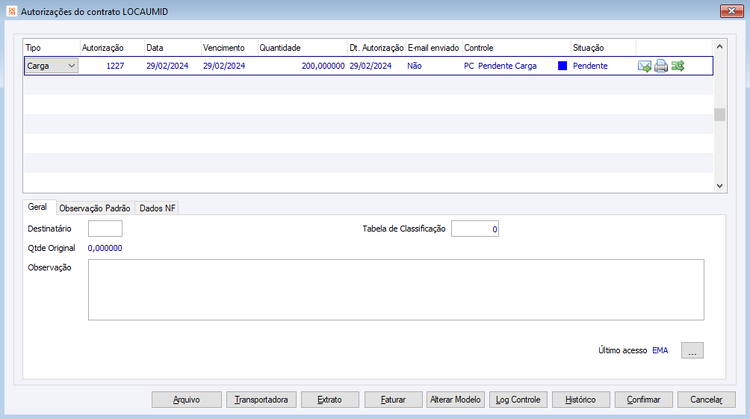Click the Vencimento column header

click(229, 48)
